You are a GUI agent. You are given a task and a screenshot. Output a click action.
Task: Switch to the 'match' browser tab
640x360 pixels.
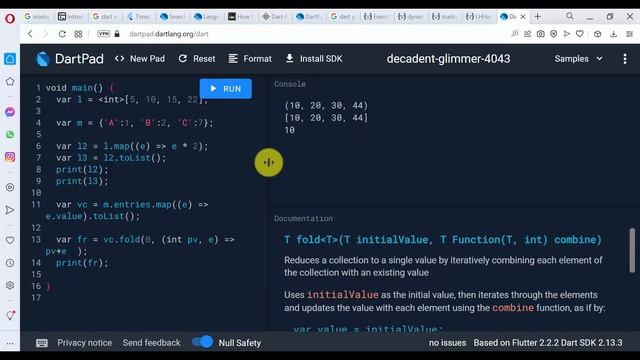[x=444, y=17]
